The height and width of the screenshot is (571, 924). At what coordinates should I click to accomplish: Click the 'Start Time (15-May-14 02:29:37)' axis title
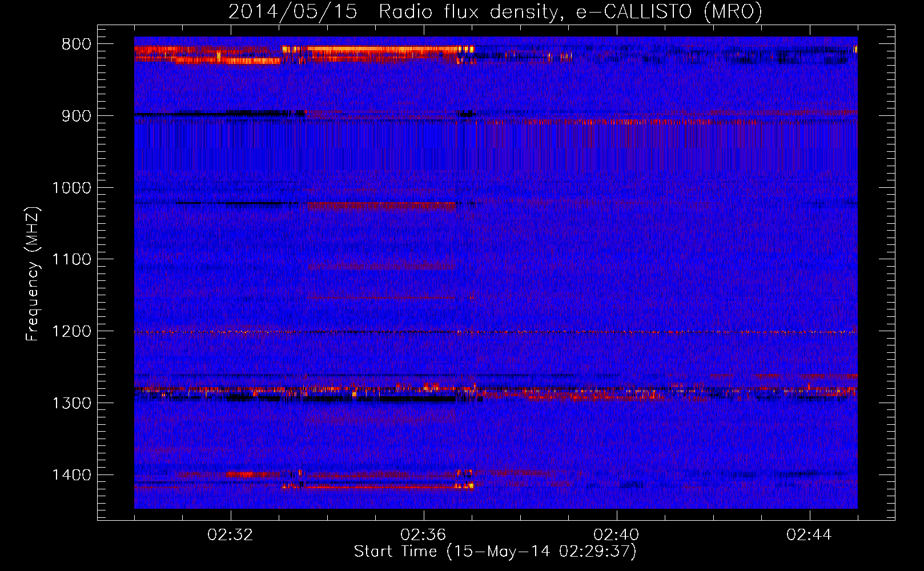click(x=495, y=552)
